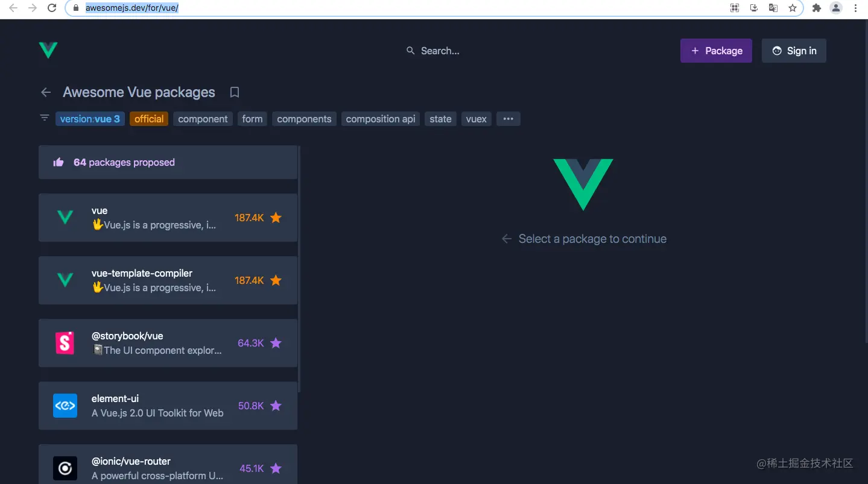Screen dimensions: 868x484
Task: Click the Ionic logo icon
Action: (65, 468)
